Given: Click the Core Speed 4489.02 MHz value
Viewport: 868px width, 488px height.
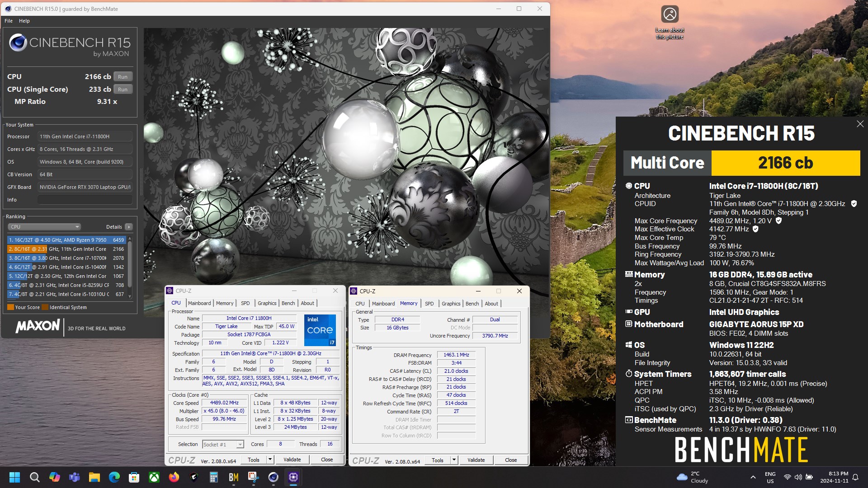Looking at the screenshot, I should coord(224,403).
